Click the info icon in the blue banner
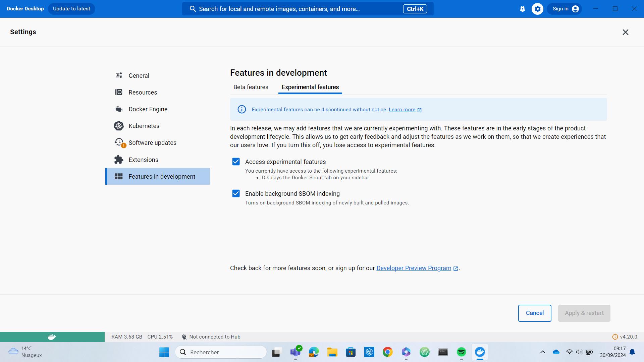This screenshot has height=362, width=644. pos(241,109)
